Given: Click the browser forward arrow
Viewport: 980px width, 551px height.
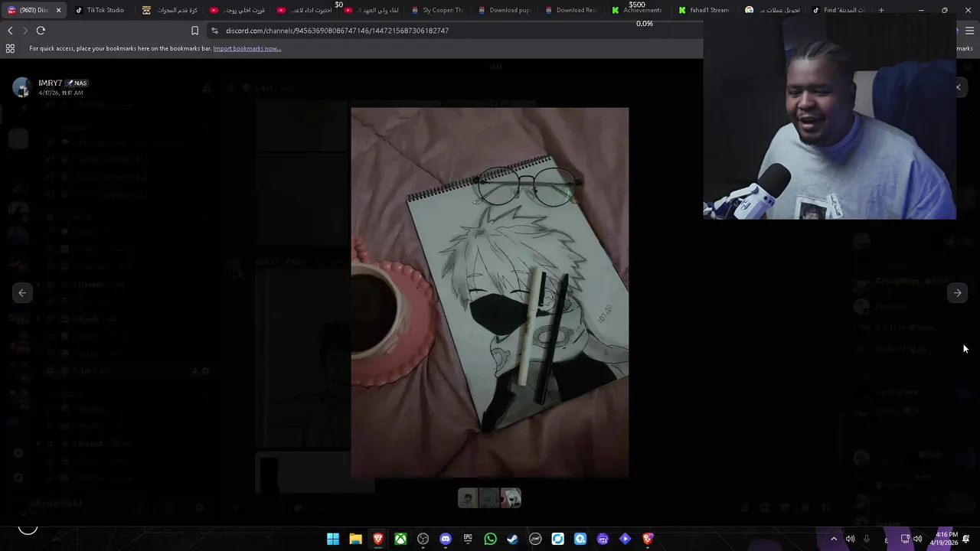Looking at the screenshot, I should pos(24,31).
